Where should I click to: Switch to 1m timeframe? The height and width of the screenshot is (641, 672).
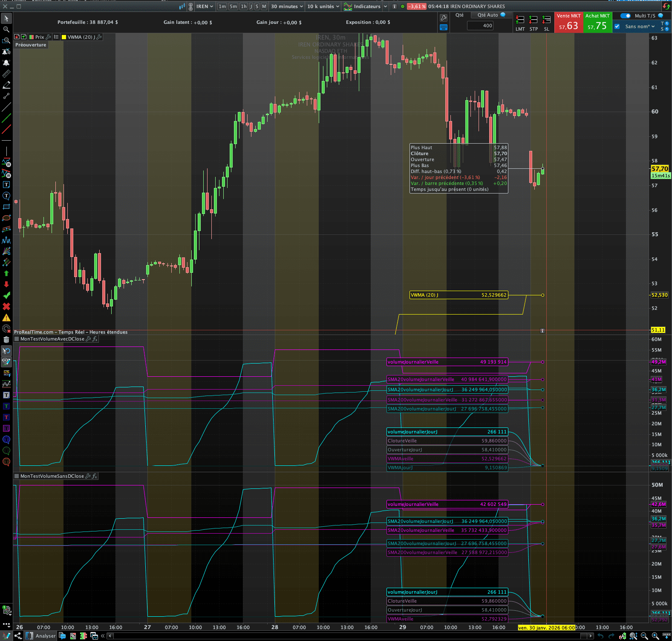point(222,6)
